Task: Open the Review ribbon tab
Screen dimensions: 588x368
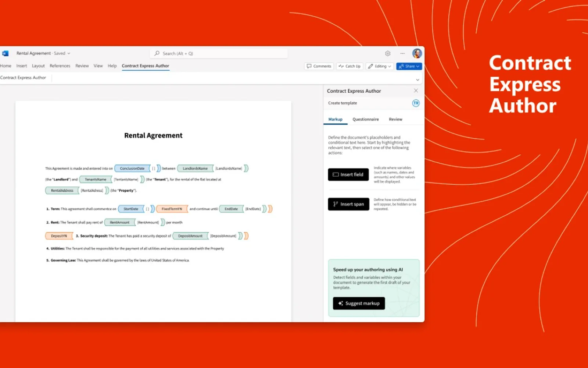Action: coord(82,66)
